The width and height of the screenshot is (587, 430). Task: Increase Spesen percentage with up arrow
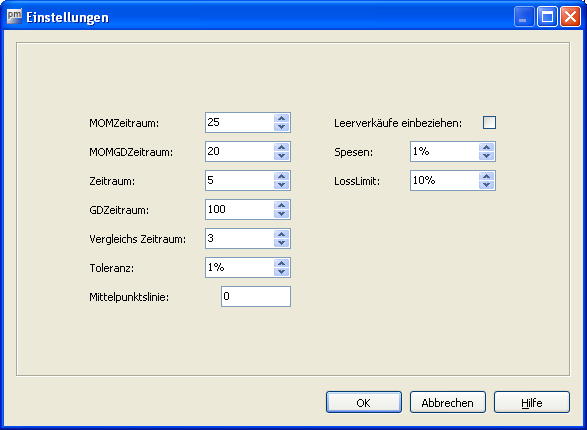(x=487, y=147)
